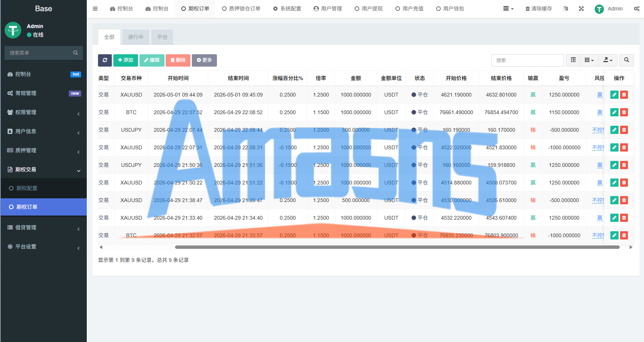Open 用户提现 top tab
Screen dimensions: 644x342
coord(369,9)
